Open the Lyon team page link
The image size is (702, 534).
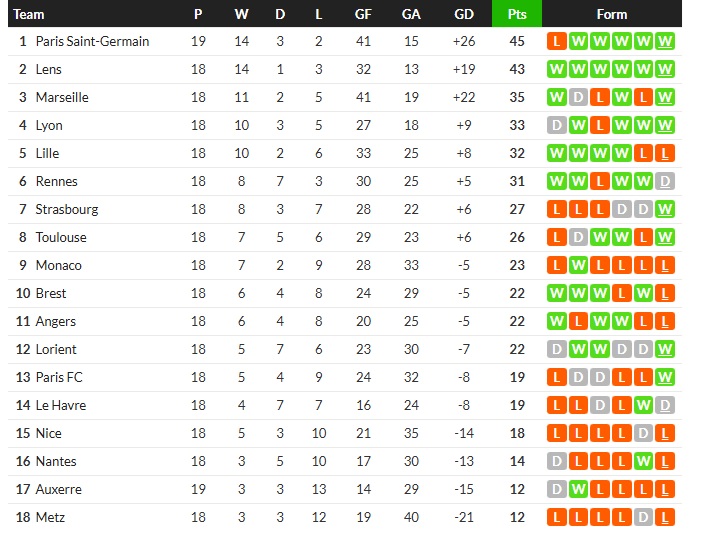pos(49,125)
